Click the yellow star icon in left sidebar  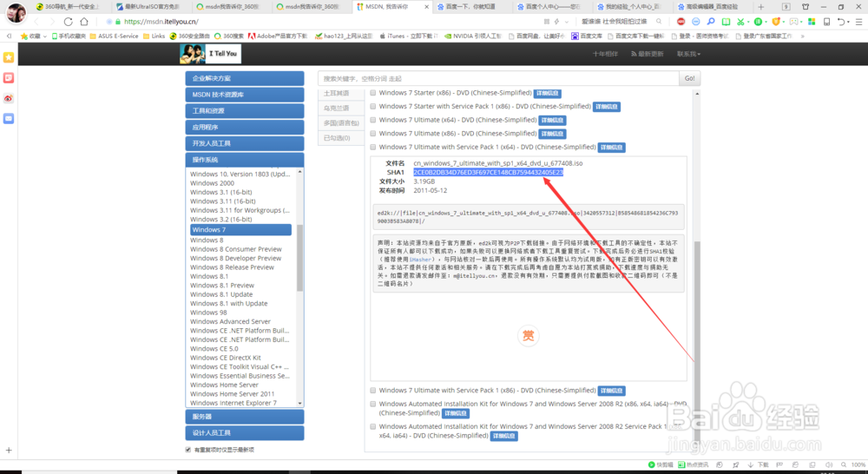click(x=9, y=57)
